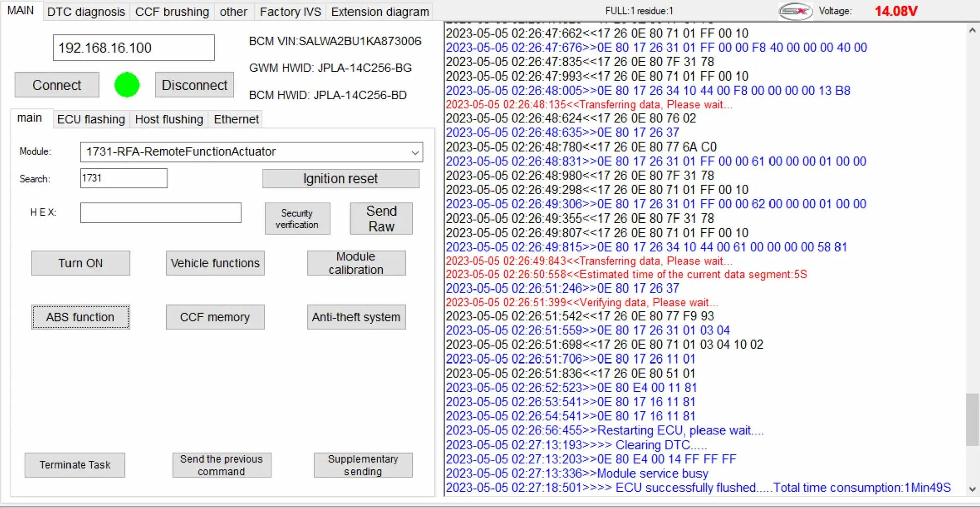The image size is (980, 508).
Task: Click the SX brand logo near voltage display
Action: point(795,11)
